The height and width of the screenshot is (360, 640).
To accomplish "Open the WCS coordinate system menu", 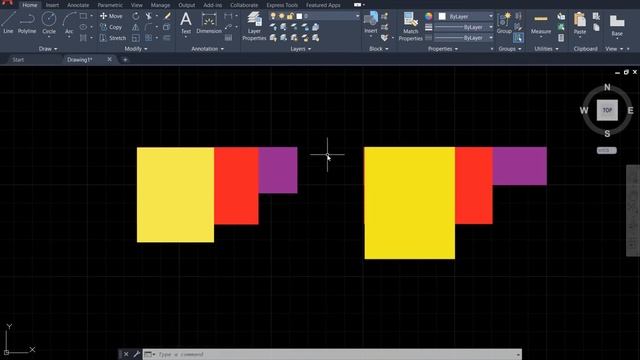I will pos(607,150).
